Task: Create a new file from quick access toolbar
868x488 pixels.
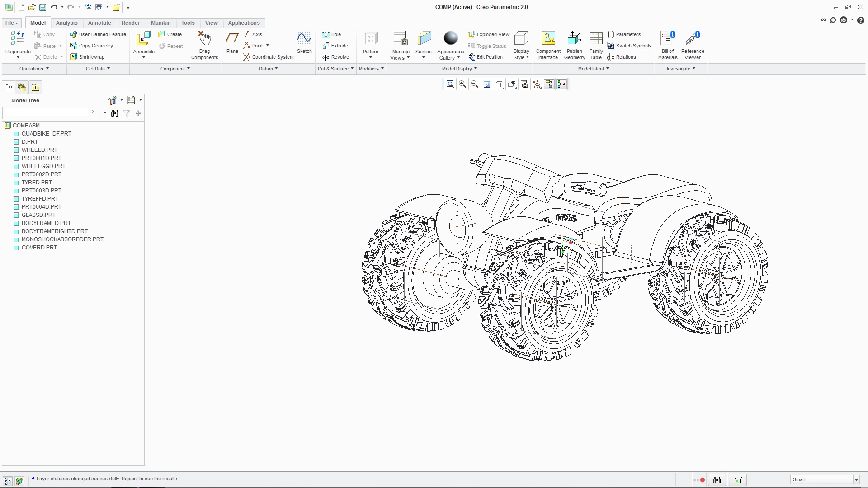Action: tap(21, 7)
